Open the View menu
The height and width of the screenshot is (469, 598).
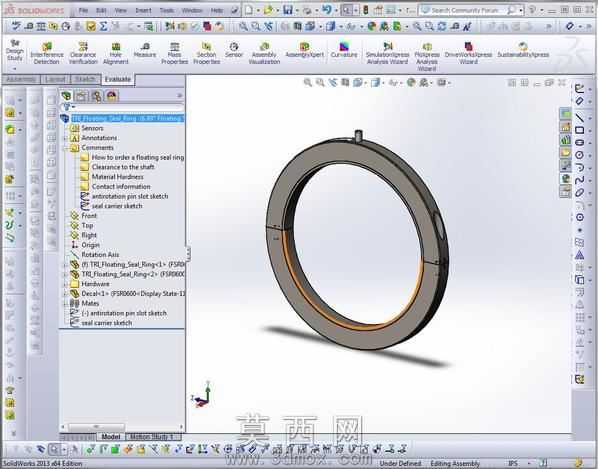[121, 11]
